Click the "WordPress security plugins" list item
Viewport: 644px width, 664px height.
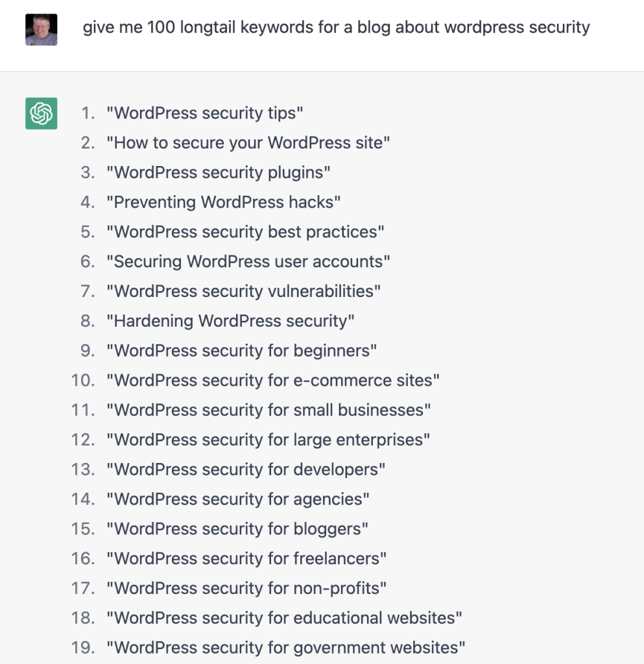tap(219, 172)
